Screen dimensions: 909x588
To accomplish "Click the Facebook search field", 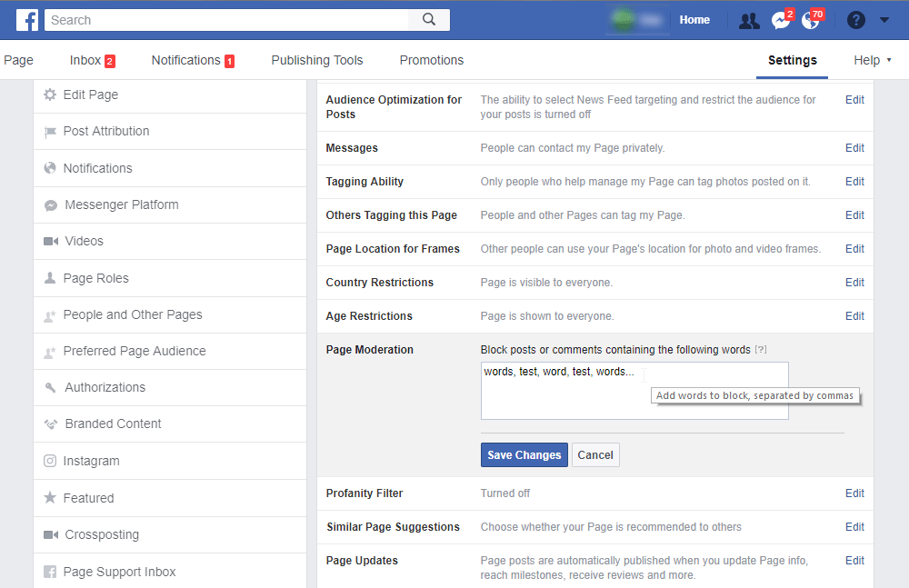I will click(227, 20).
